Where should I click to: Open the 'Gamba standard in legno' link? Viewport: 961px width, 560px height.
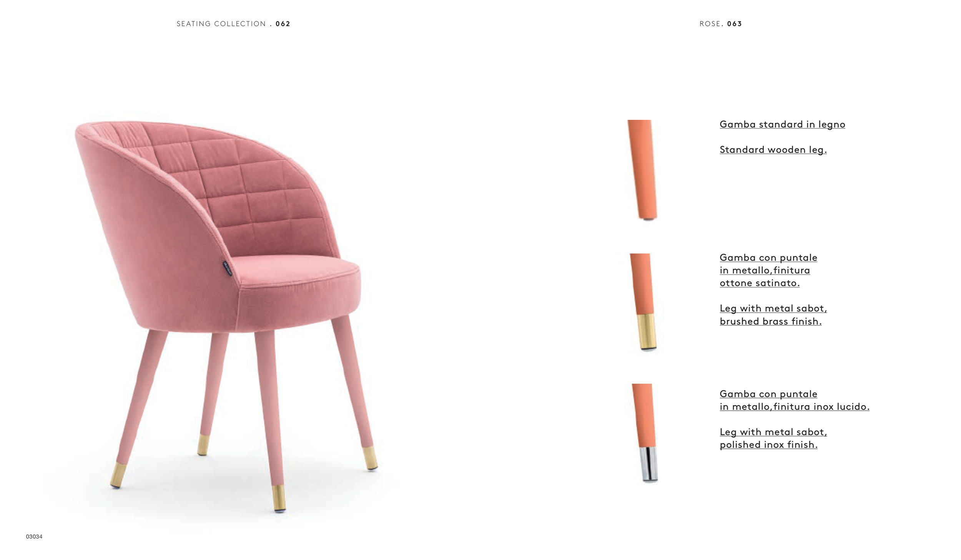pyautogui.click(x=782, y=124)
